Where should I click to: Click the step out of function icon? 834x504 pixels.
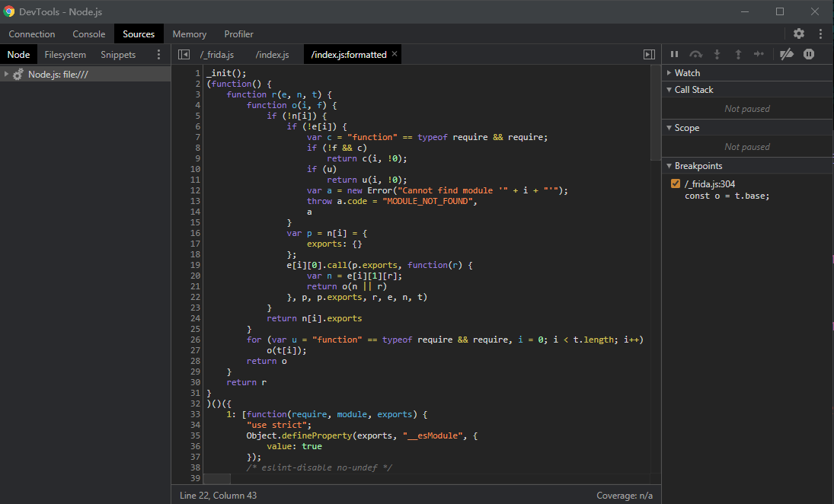coord(737,54)
